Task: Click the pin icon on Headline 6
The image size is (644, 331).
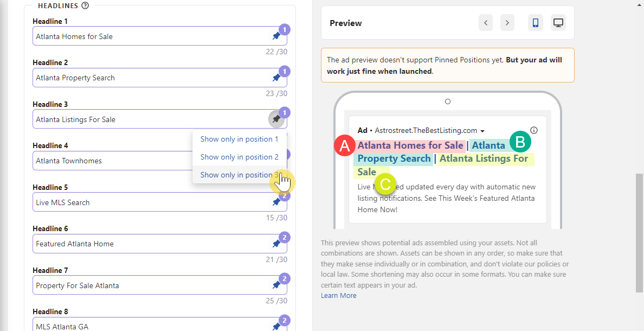Action: point(276,244)
